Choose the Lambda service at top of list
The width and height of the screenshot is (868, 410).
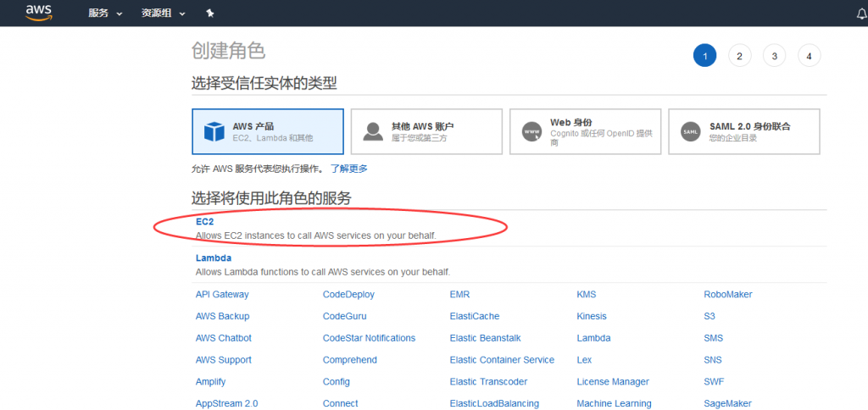pos(214,258)
